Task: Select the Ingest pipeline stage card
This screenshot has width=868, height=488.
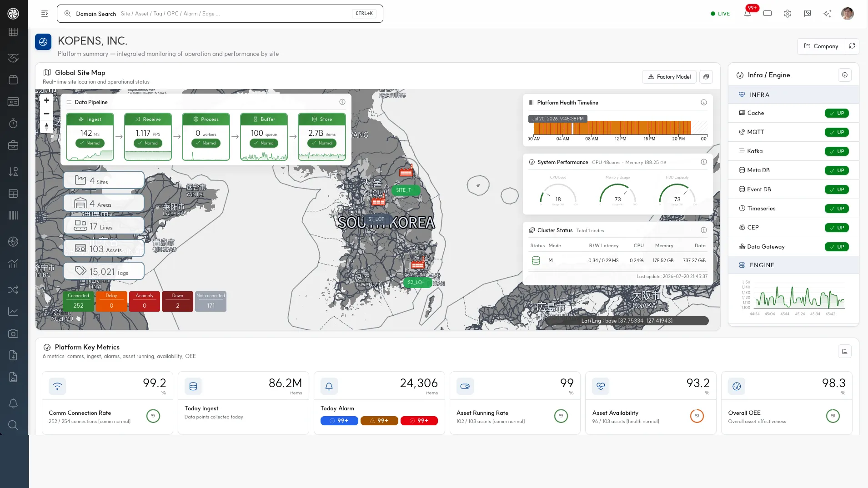Action: pos(90,137)
